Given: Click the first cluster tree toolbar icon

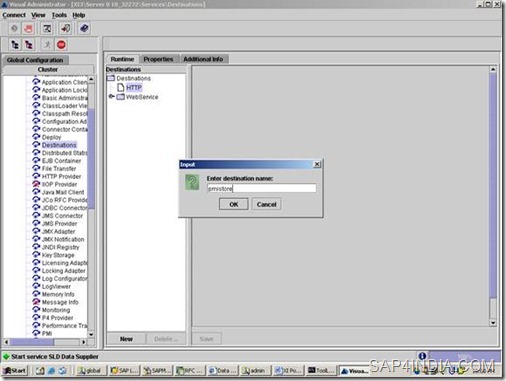Looking at the screenshot, I should [x=15, y=44].
